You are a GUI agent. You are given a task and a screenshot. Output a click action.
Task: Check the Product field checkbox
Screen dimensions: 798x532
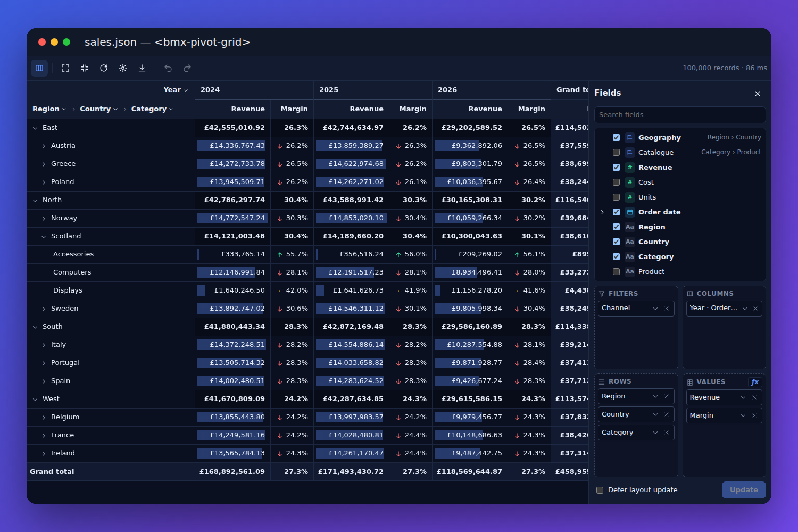click(x=616, y=271)
